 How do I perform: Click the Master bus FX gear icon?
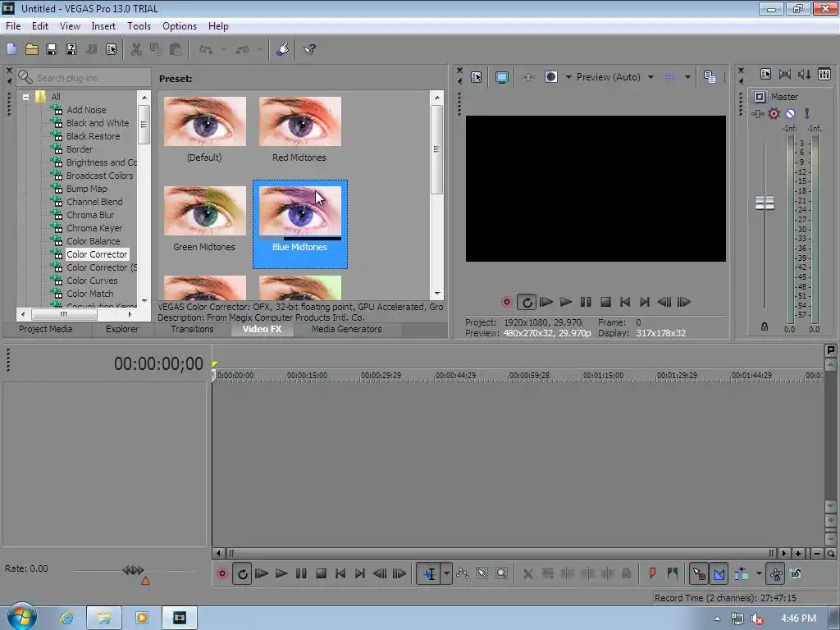click(x=774, y=113)
